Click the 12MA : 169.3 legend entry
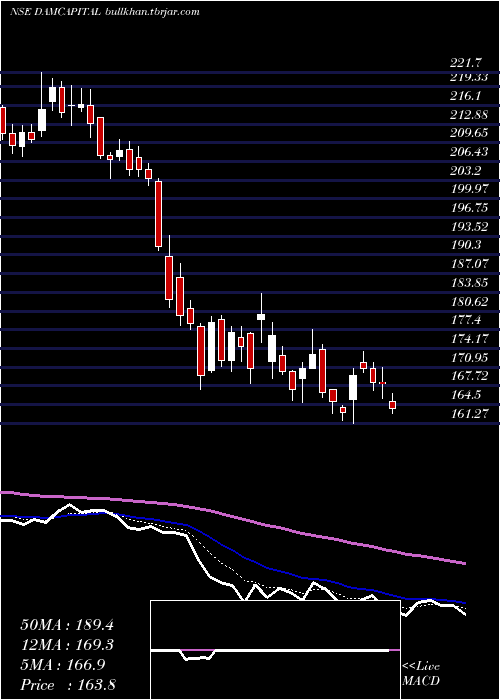Viewport: 500px width, 700px height. point(67,645)
